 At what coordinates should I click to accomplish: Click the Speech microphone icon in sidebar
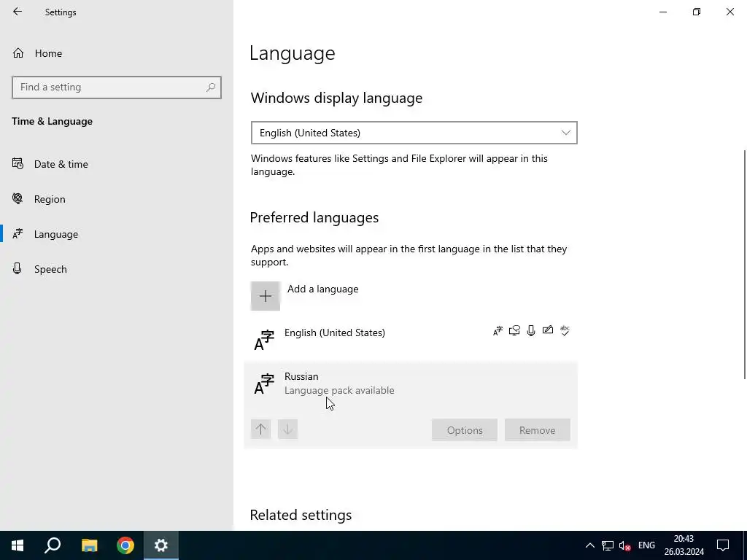(x=18, y=268)
